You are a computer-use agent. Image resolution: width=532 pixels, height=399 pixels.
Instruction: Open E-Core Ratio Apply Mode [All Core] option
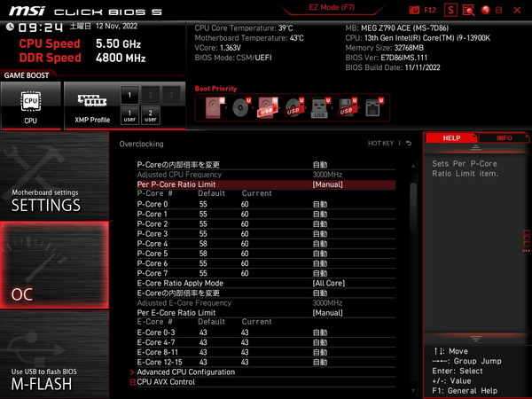[x=330, y=283]
